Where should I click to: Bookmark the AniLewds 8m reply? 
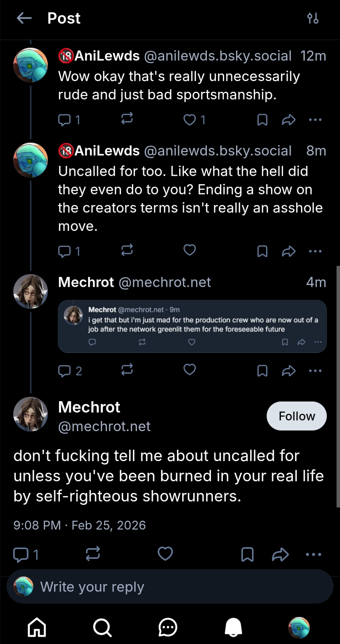click(x=262, y=251)
